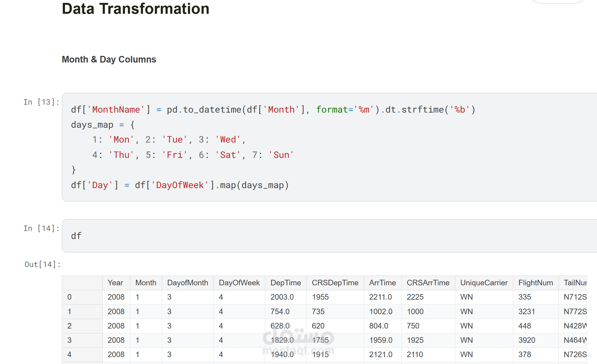The height and width of the screenshot is (364, 597).
Task: Click the UniqueCarrier column header
Action: pos(484,283)
